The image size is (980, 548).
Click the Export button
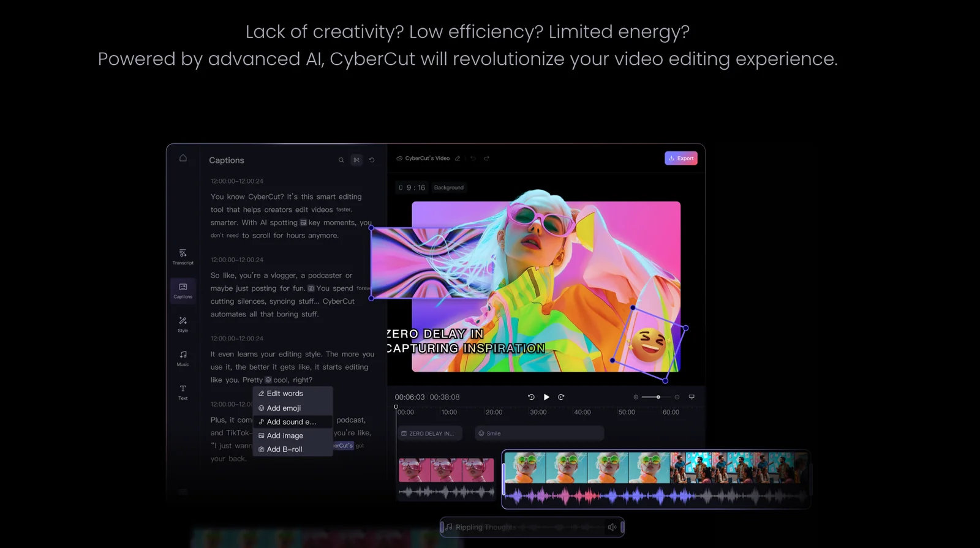[x=681, y=159]
